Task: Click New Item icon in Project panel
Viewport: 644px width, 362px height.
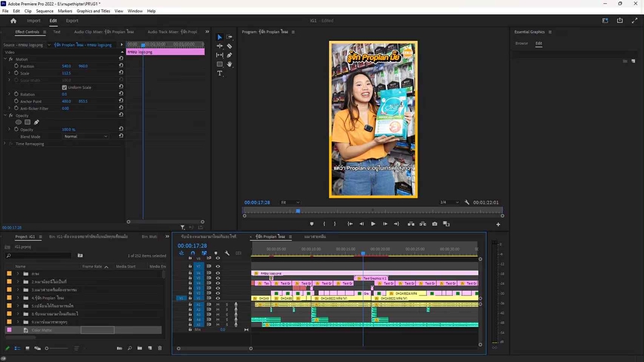Action: (150, 348)
